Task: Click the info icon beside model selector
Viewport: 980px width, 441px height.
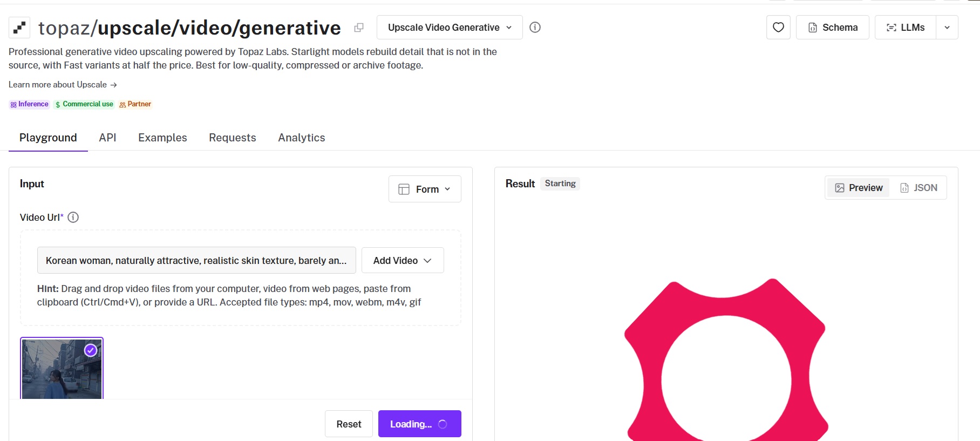Action: [x=535, y=28]
